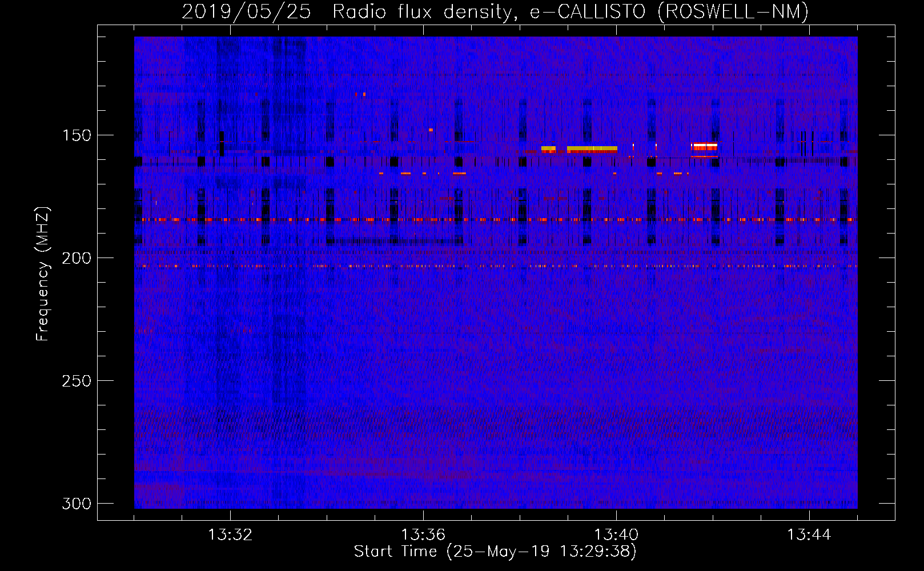Click the 250 frequency tick label
This screenshot has height=571, width=924.
pyautogui.click(x=77, y=381)
